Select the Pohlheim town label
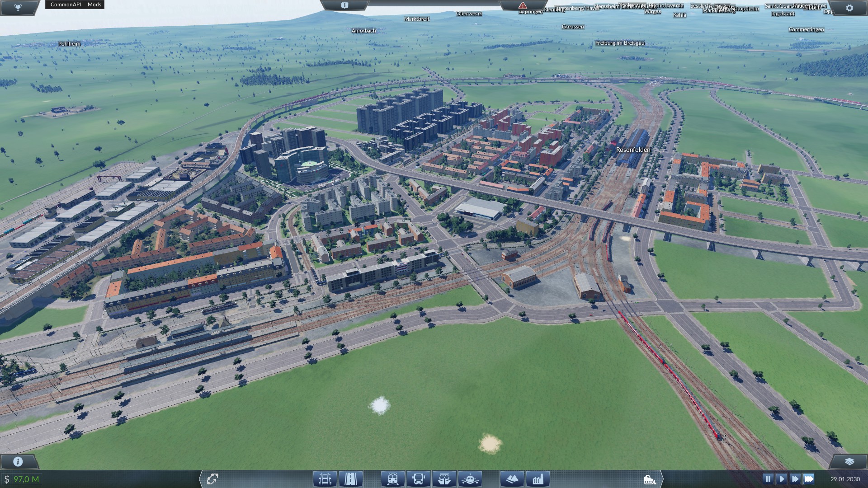The image size is (868, 488). [69, 44]
